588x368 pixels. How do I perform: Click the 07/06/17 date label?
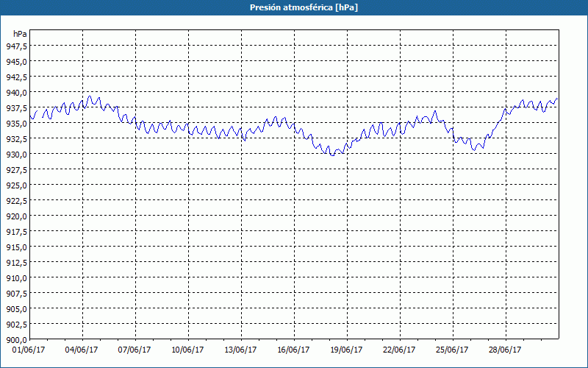(x=135, y=350)
